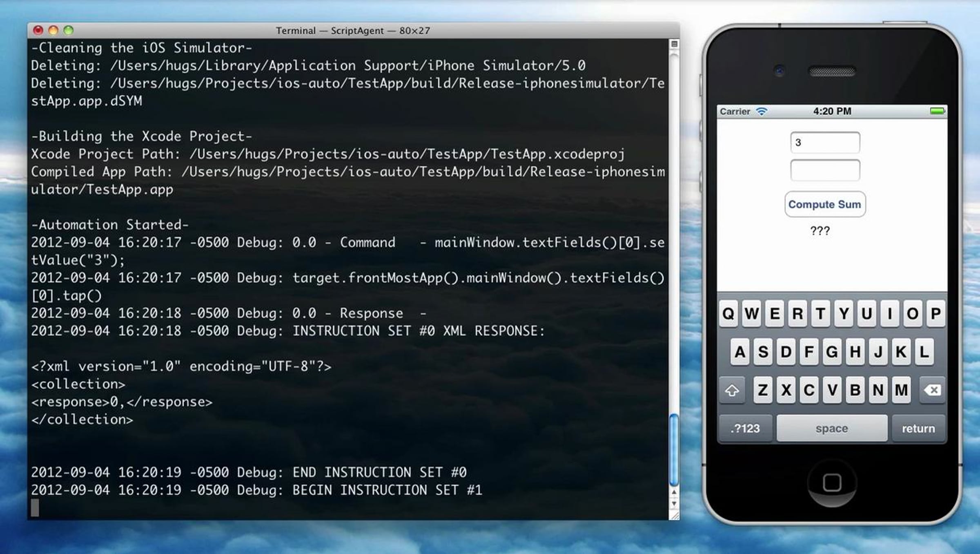Viewport: 980px width, 554px height.
Task: Tap the Compute Sum button
Action: [x=824, y=204]
